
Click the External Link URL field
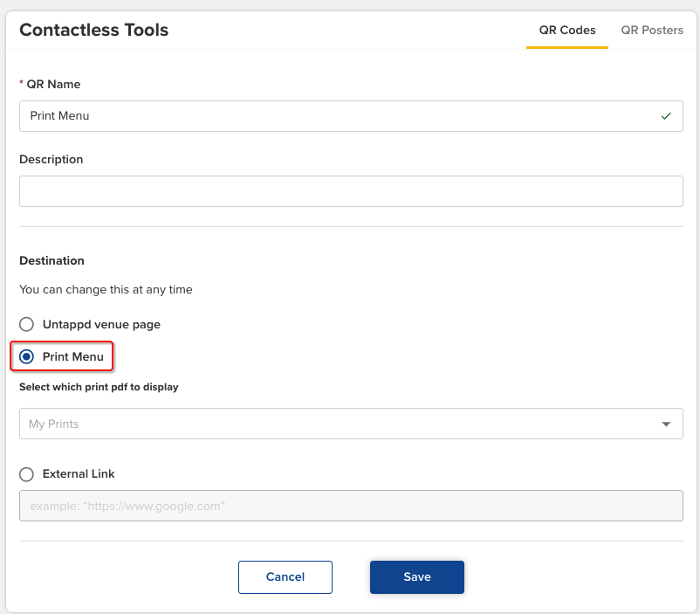[351, 506]
